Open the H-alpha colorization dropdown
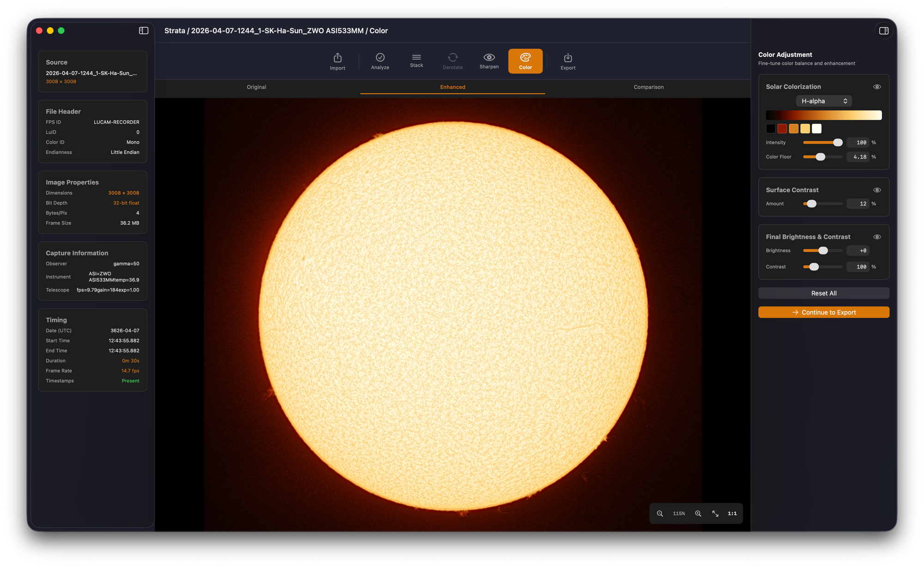924x567 pixels. click(x=824, y=101)
